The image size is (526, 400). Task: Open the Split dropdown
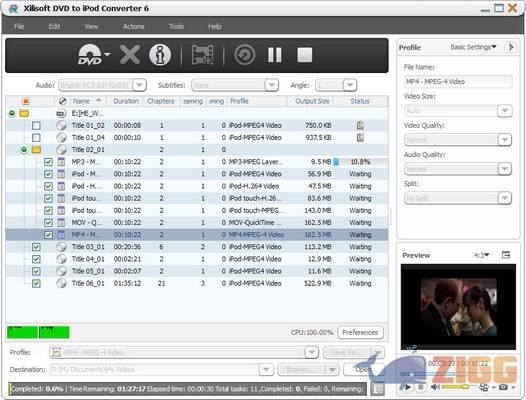click(505, 198)
